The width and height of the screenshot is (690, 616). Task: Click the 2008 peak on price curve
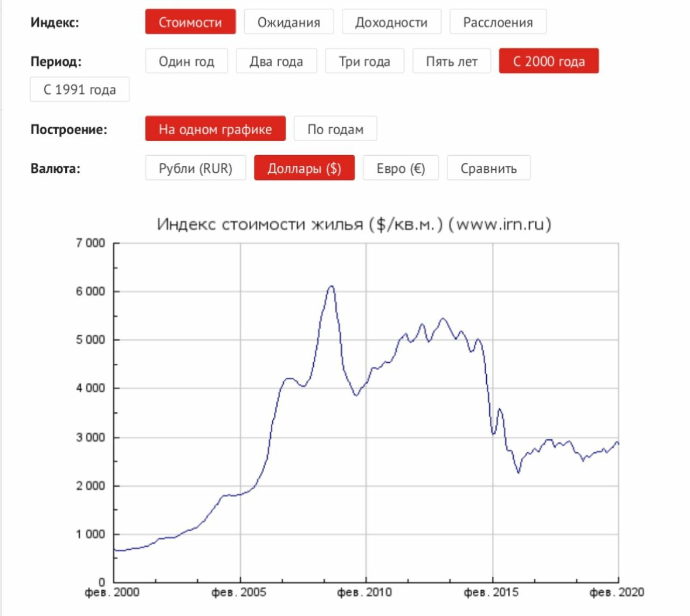coord(332,286)
